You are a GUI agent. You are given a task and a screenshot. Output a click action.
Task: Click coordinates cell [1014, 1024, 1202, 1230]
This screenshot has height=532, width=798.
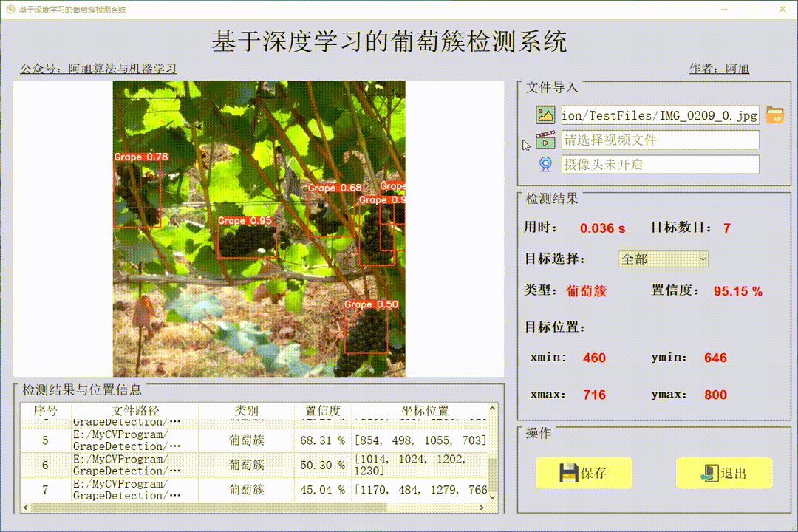pos(420,465)
